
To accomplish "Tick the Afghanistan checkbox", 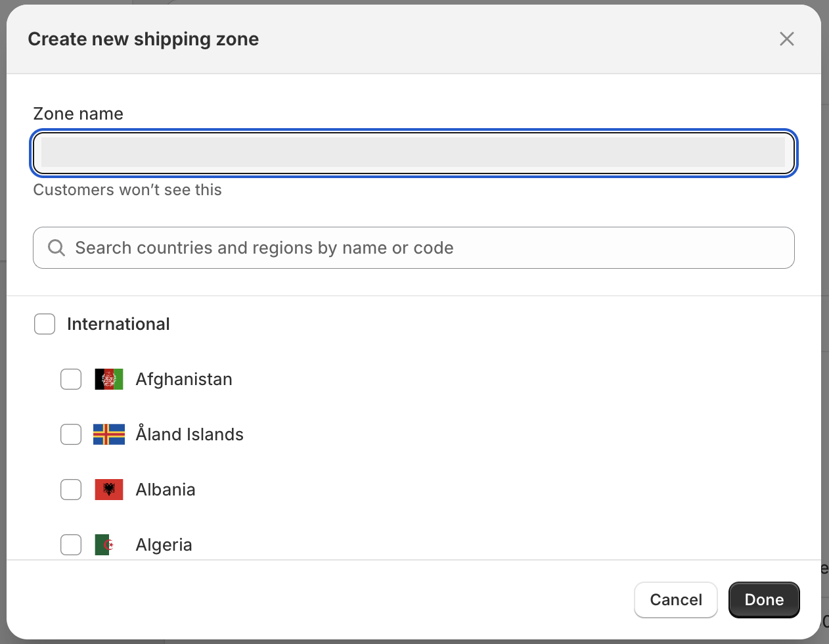I will click(71, 379).
